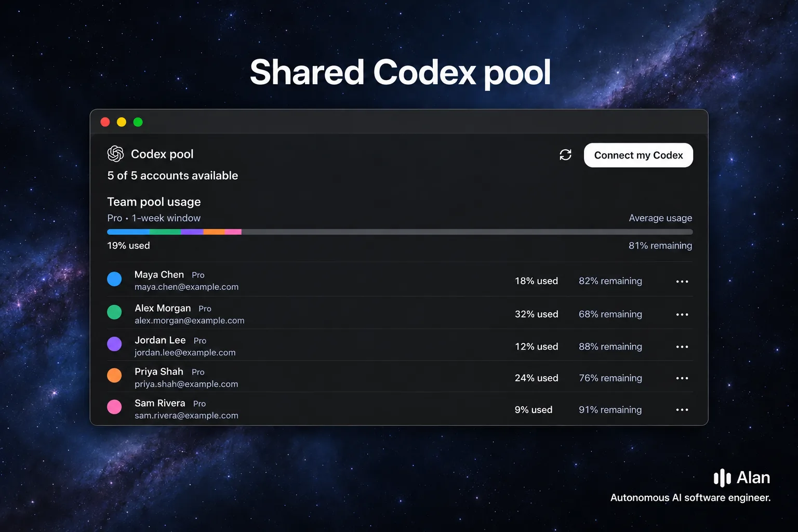Open the more options menu for Priya Shah
The image size is (798, 532).
point(682,379)
